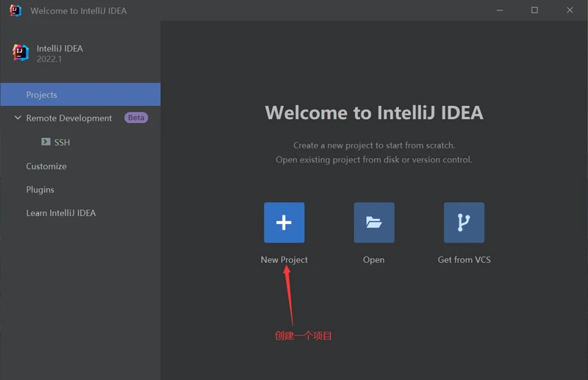Select the Projects tab in the sidebar
This screenshot has height=380, width=588.
click(x=42, y=95)
